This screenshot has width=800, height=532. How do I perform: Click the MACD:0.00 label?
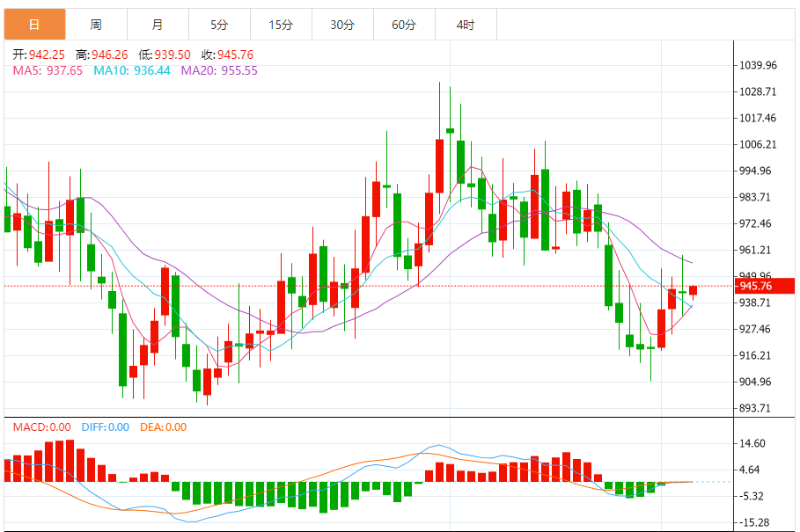[42, 427]
